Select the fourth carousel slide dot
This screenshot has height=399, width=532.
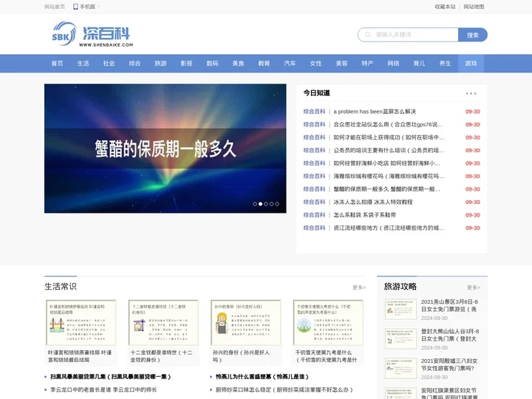click(x=271, y=204)
